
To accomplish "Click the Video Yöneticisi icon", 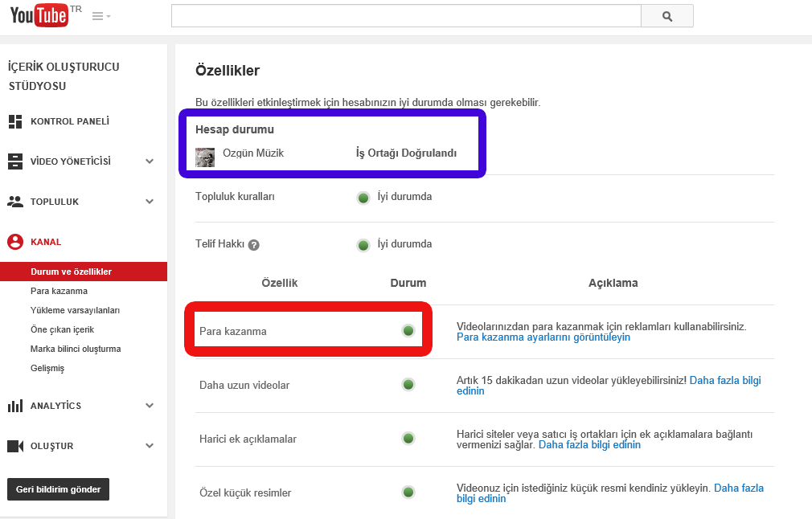I will point(15,161).
